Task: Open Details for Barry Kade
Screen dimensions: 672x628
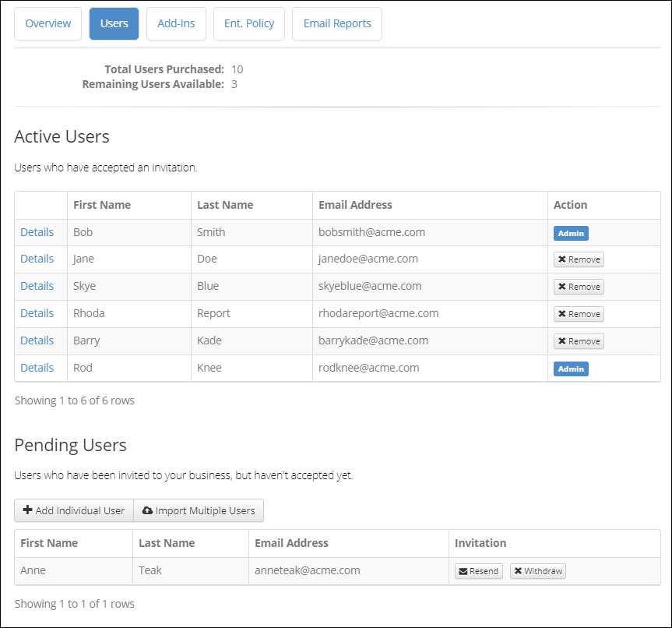Action: [x=37, y=340]
